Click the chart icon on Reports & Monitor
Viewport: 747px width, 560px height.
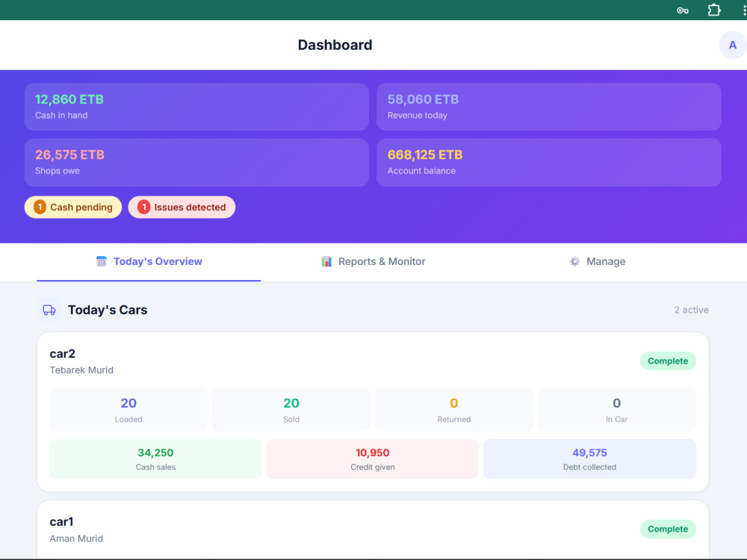(326, 261)
